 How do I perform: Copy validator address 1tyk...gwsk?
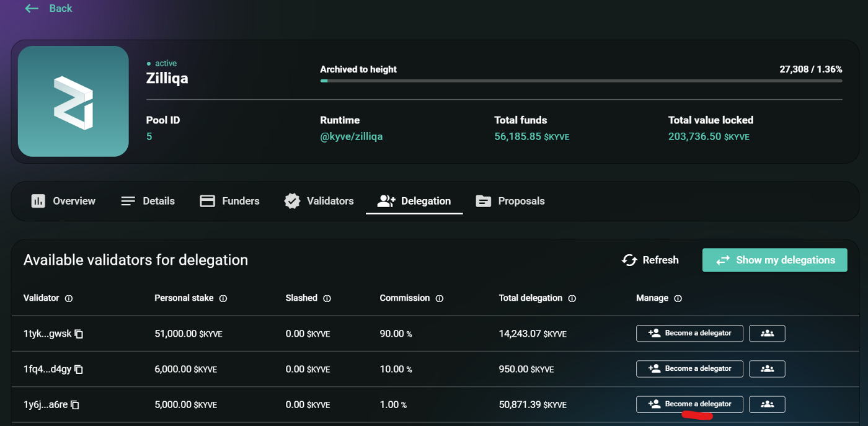[79, 334]
